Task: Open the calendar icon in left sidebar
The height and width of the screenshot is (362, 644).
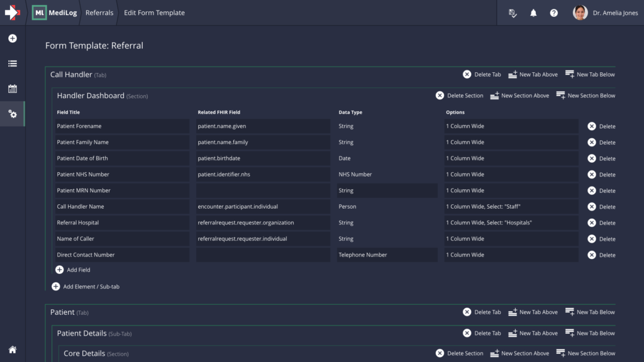Action: (13, 89)
